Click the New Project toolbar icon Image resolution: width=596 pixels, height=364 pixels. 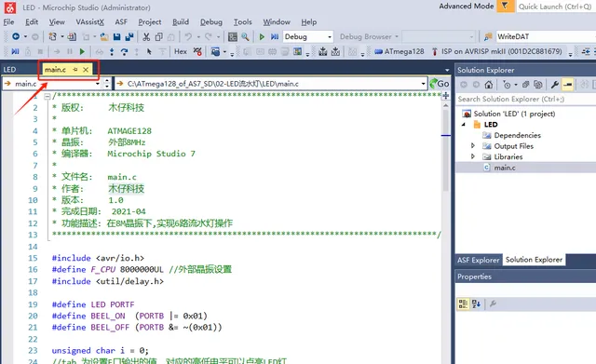click(52, 36)
